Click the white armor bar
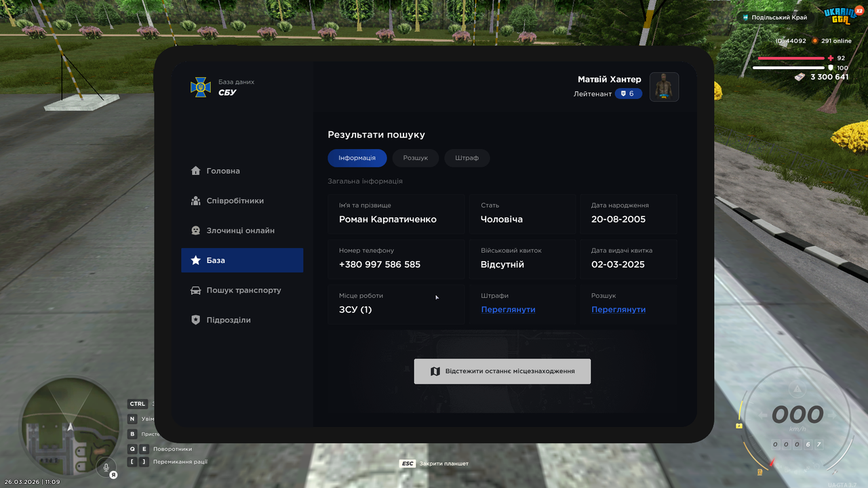868x488 pixels. (x=789, y=68)
